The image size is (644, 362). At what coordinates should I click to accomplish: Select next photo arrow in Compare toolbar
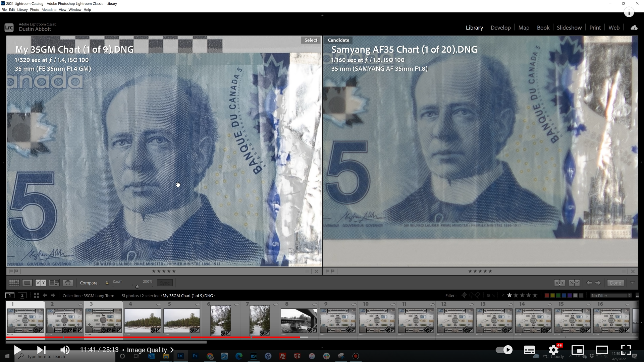[598, 283]
